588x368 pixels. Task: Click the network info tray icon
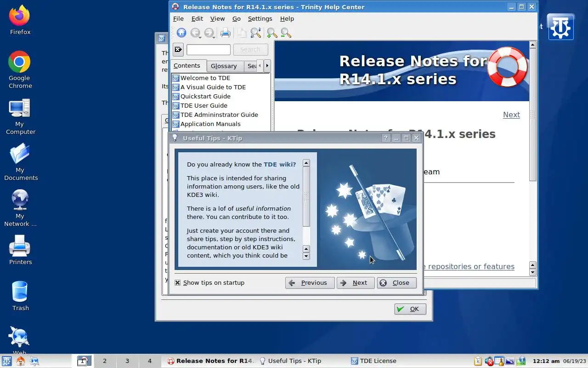(521, 361)
